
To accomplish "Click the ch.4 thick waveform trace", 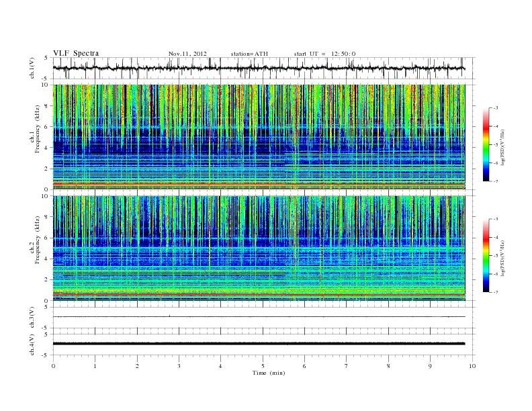I will [259, 344].
